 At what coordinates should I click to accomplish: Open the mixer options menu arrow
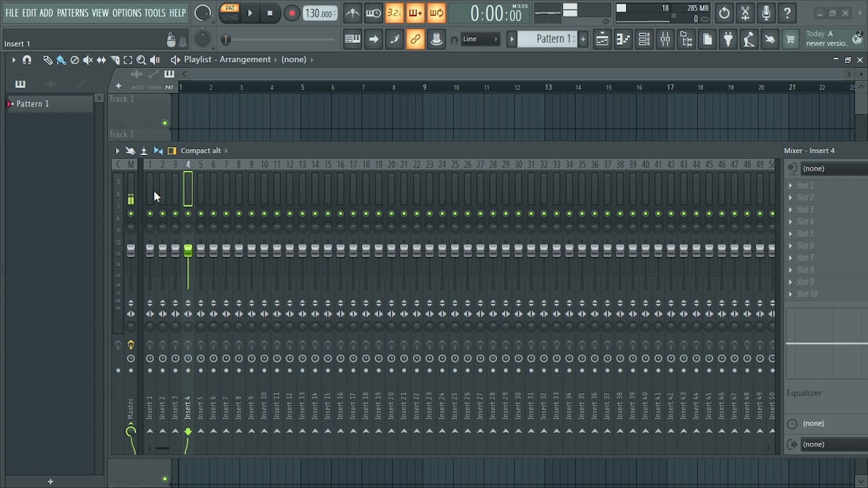tap(117, 150)
